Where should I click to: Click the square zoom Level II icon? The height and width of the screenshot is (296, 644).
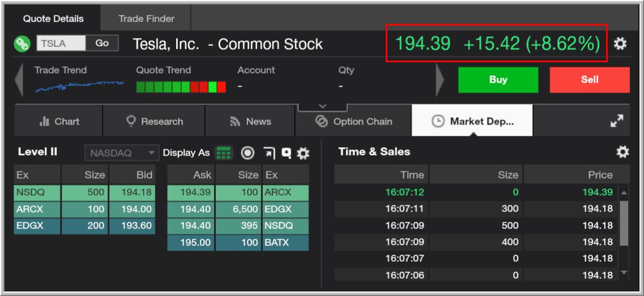coord(286,153)
